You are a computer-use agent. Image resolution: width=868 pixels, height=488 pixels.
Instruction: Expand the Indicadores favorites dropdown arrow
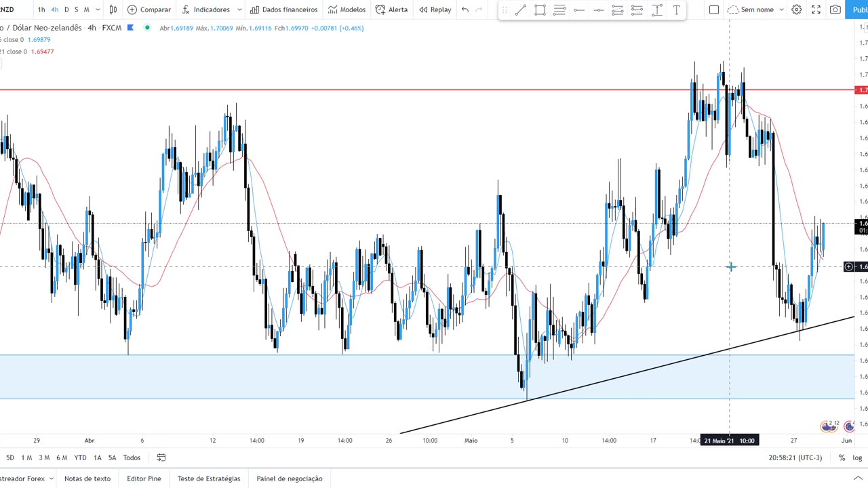pos(239,9)
